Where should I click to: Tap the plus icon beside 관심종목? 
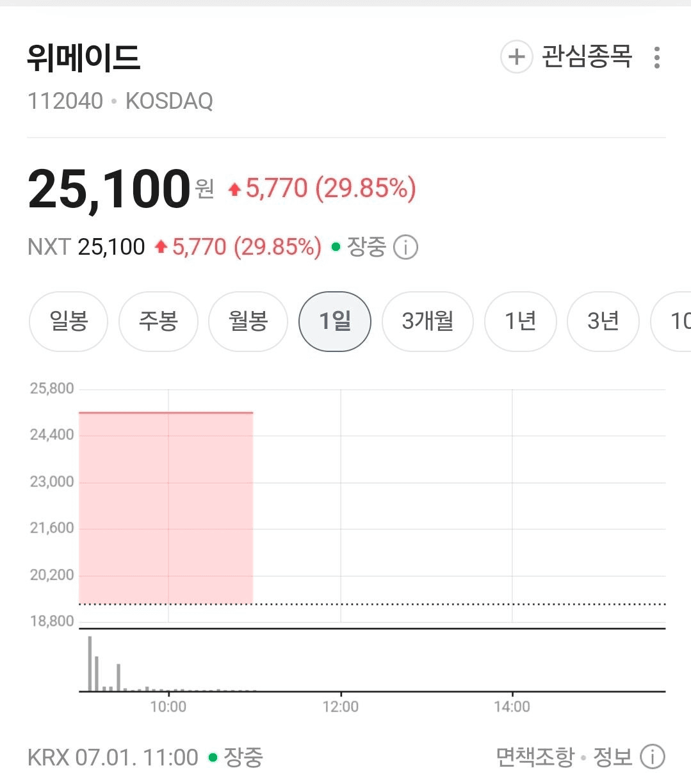click(516, 57)
